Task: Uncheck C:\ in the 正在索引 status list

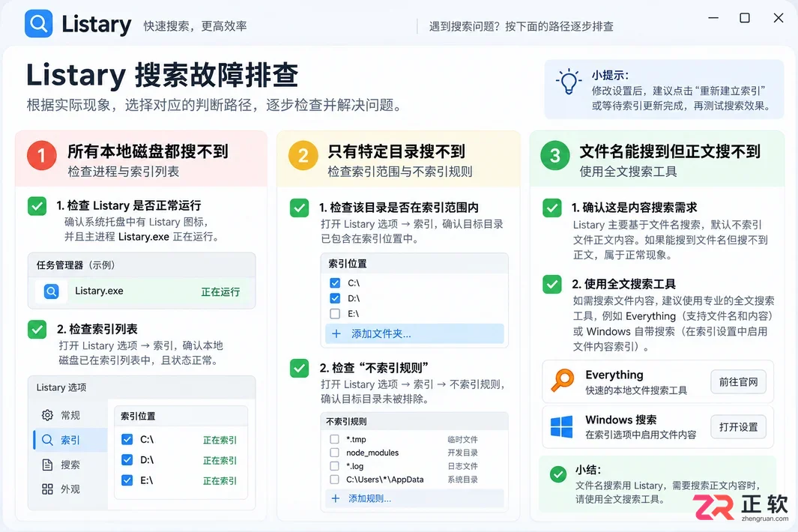Action: (127, 439)
